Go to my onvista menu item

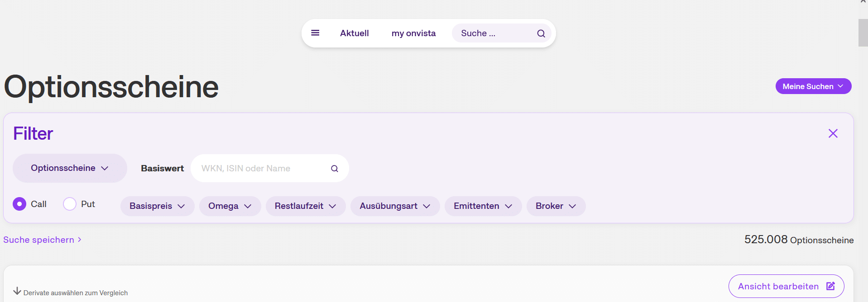413,33
